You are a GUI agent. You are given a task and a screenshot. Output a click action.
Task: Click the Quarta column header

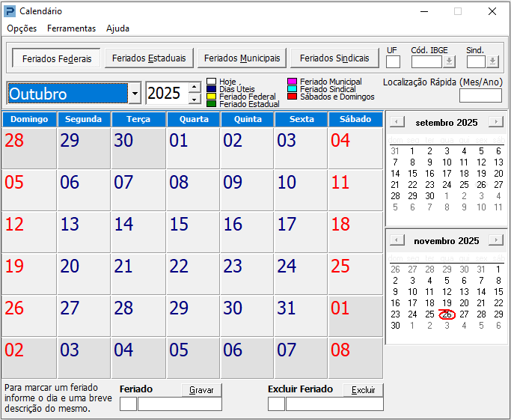194,119
